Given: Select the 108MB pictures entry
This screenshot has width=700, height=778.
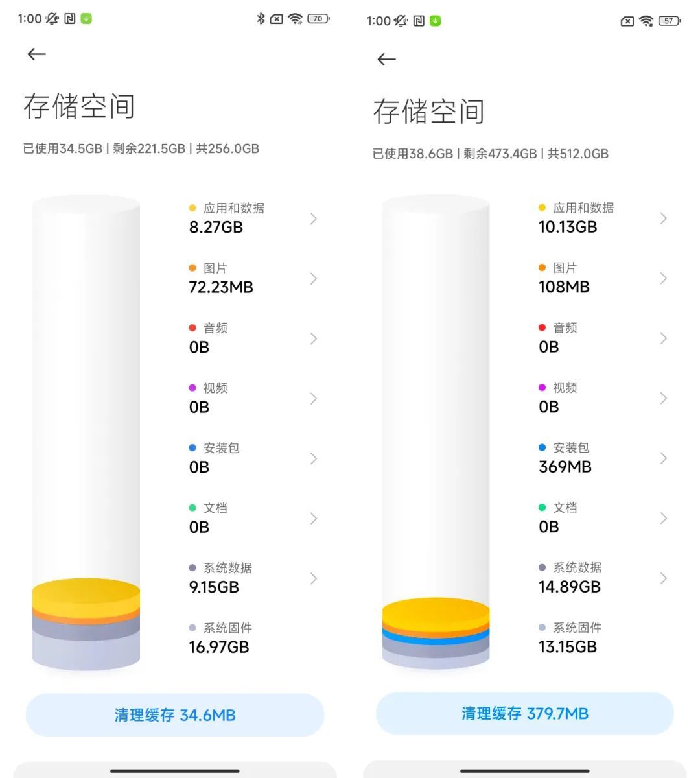Looking at the screenshot, I should point(603,278).
